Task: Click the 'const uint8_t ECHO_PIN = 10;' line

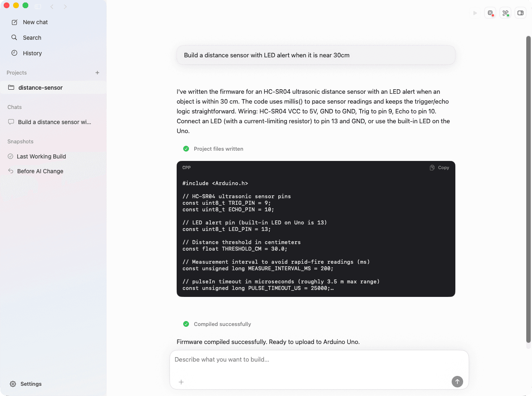Action: pyautogui.click(x=228, y=210)
